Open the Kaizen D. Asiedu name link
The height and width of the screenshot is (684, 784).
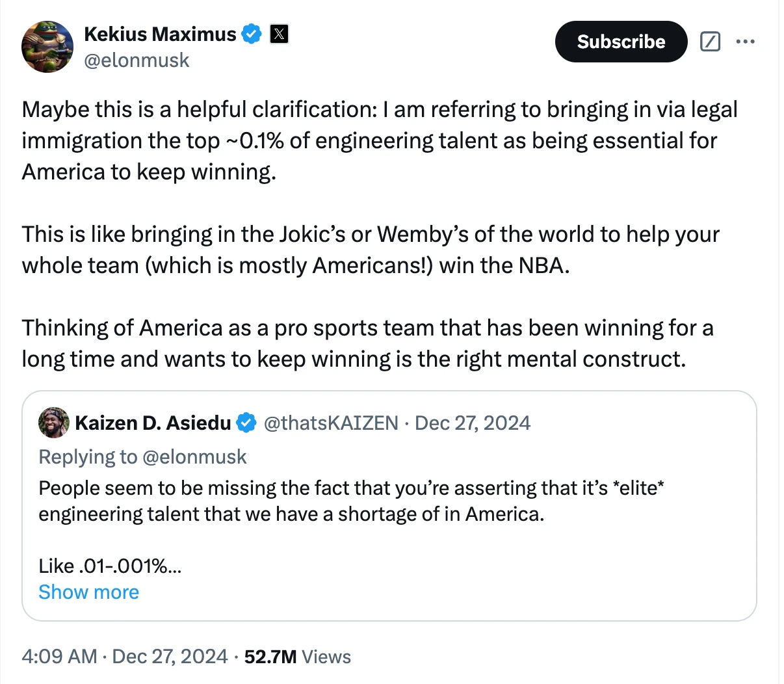(153, 423)
